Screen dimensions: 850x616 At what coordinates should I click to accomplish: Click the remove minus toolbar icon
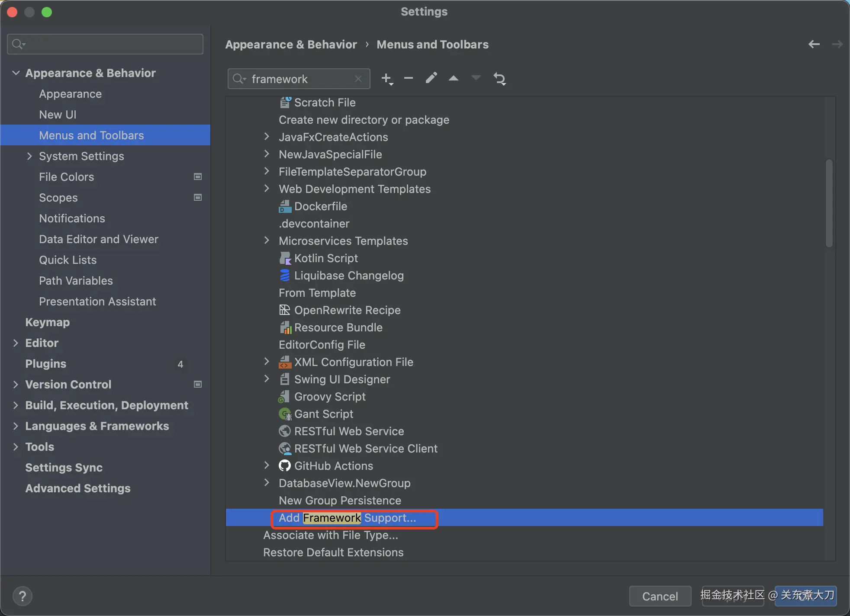coord(408,79)
